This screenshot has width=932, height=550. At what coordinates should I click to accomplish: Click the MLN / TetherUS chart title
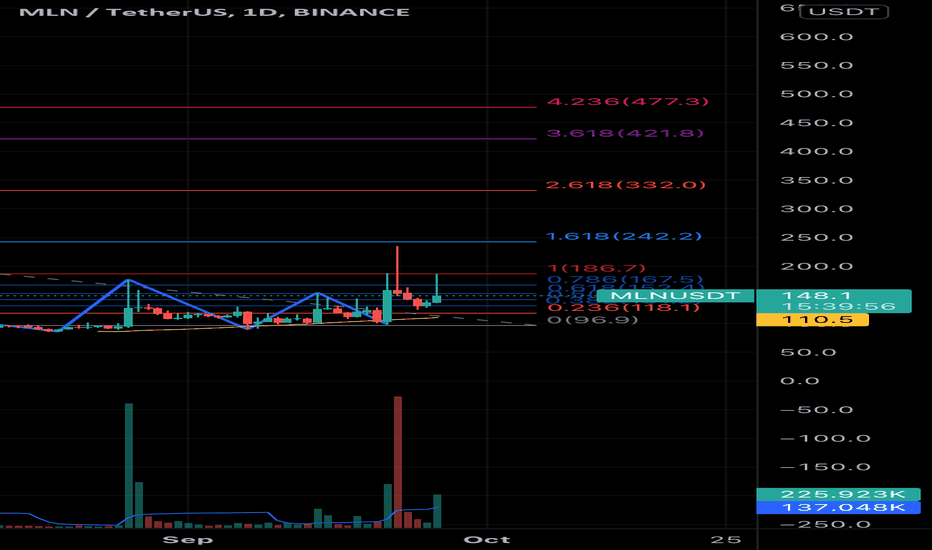pos(214,12)
